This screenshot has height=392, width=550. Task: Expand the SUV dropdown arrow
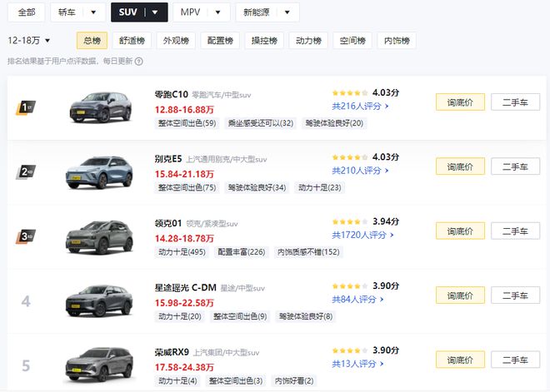[x=155, y=12]
